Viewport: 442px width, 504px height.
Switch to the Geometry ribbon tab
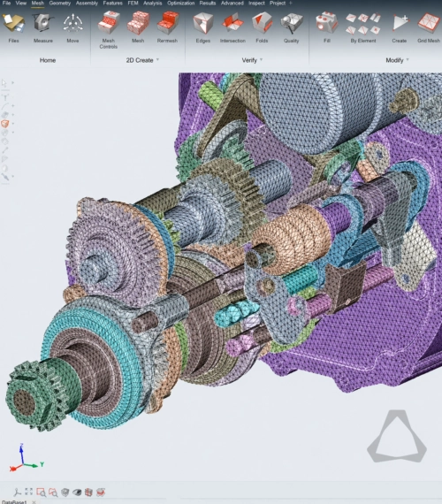60,4
